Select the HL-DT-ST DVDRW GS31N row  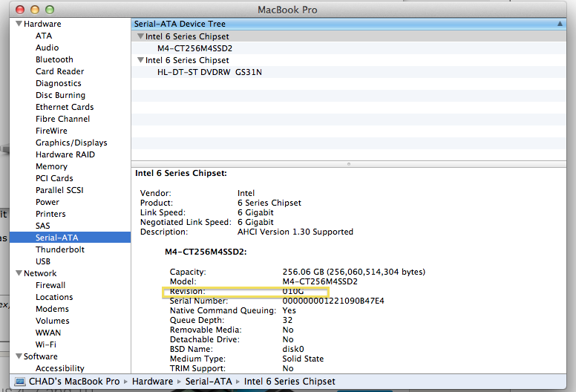(x=348, y=72)
